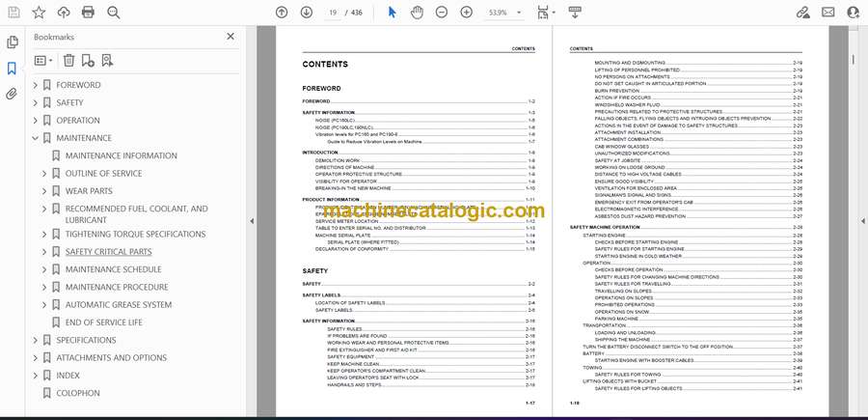Open the INDEX bookmark
This screenshot has height=420, width=868.
point(68,376)
